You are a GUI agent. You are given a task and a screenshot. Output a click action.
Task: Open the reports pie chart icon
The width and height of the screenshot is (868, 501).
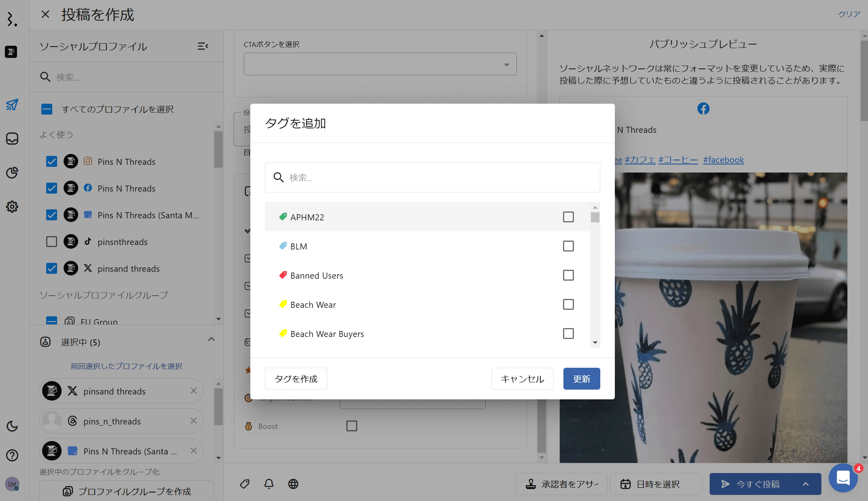pyautogui.click(x=12, y=173)
